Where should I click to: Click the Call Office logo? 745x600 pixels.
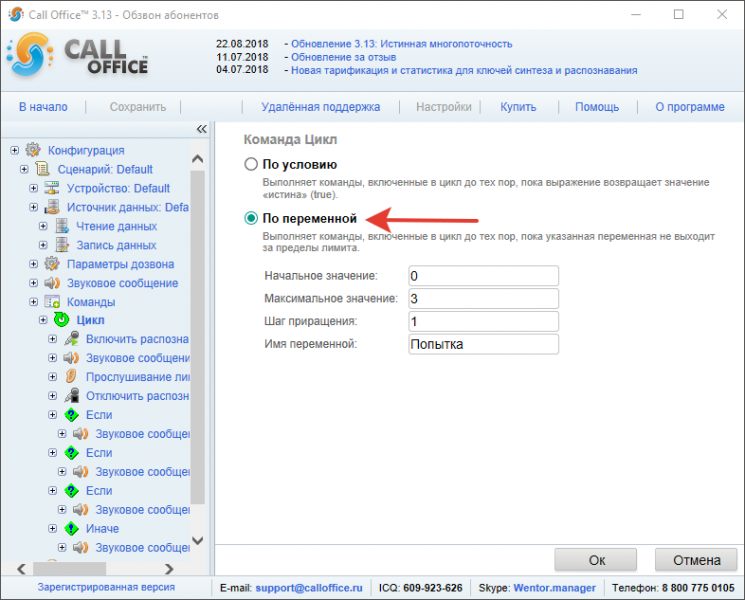[77, 56]
